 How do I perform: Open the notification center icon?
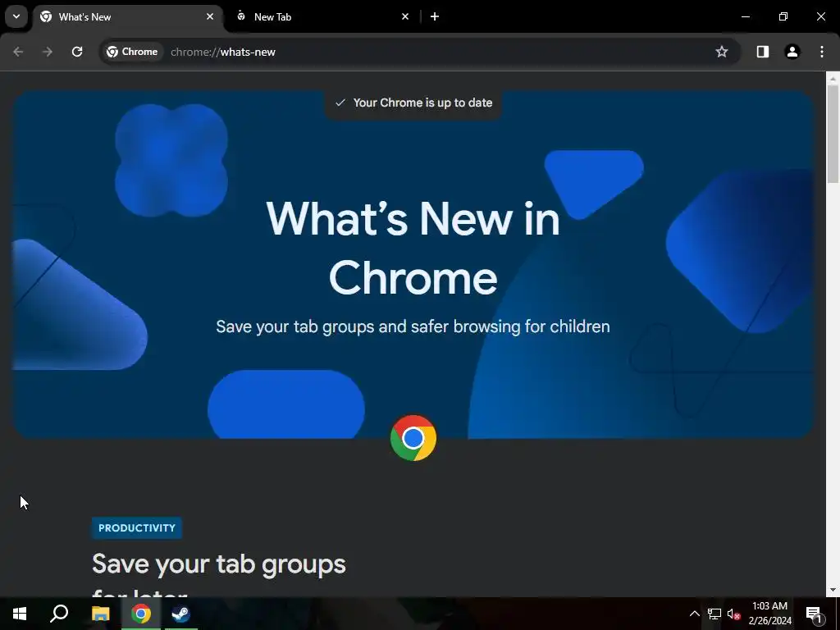click(814, 614)
